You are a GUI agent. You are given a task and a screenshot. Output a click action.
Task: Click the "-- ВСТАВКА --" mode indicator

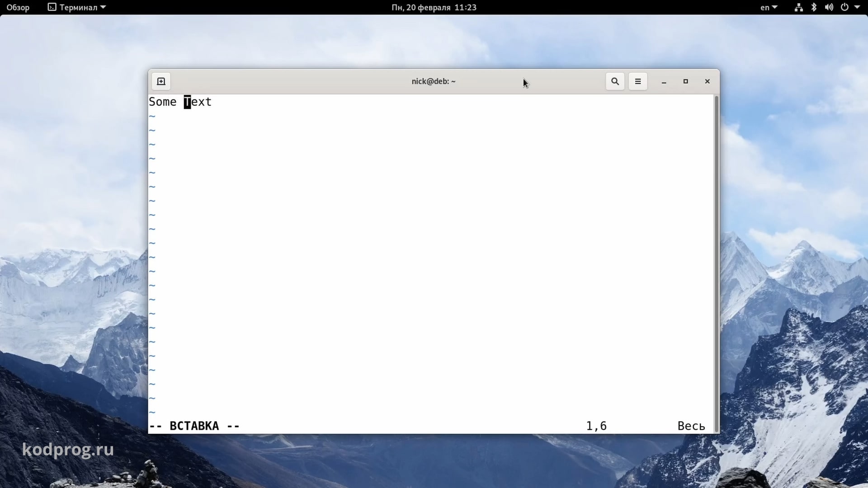194,426
